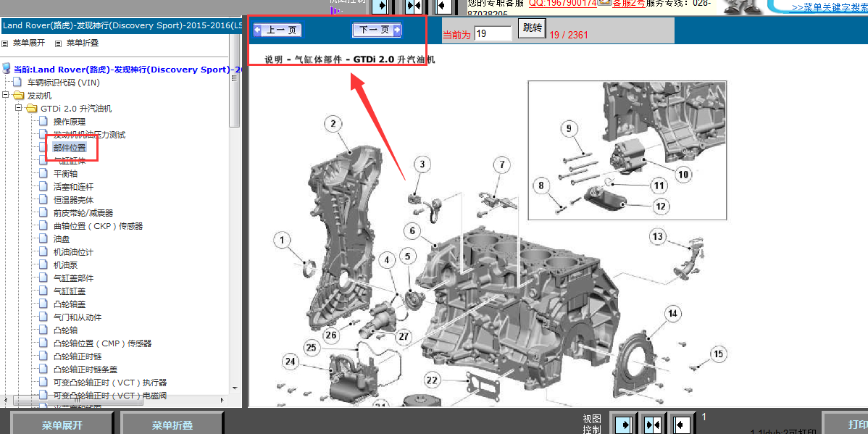Click document icon beside 操作原理
This screenshot has width=868, height=434.
coord(43,121)
